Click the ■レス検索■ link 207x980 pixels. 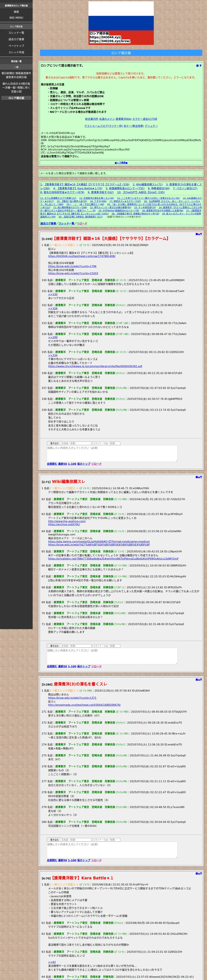pos(121,163)
